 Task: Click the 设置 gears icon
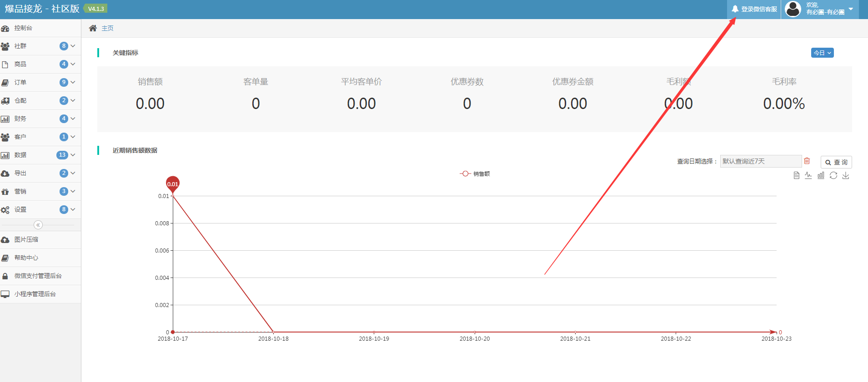[5, 210]
